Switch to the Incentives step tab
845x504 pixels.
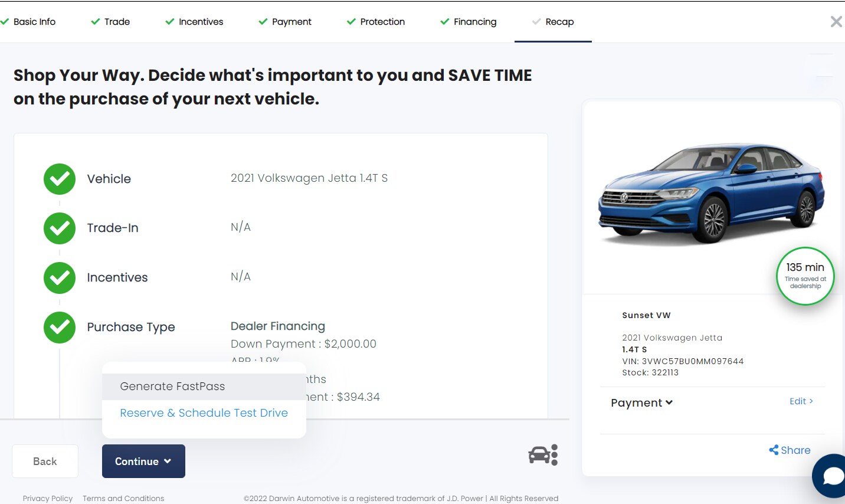194,22
